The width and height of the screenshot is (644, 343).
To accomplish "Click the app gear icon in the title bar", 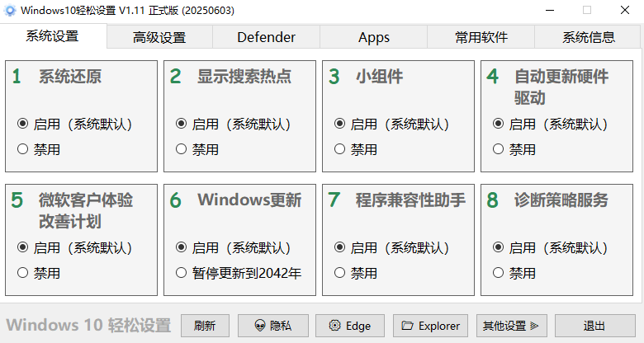I will click(x=9, y=10).
